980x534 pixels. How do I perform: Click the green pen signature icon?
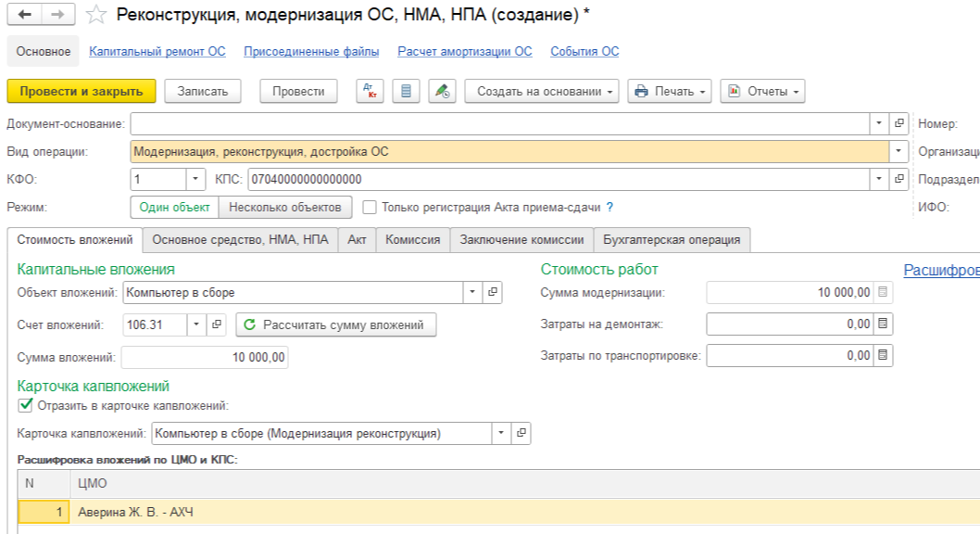442,91
